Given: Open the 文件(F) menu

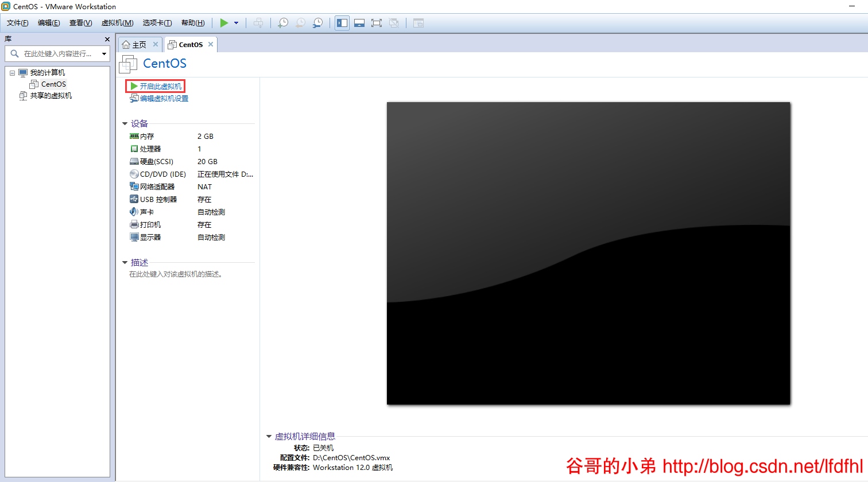Looking at the screenshot, I should (17, 23).
